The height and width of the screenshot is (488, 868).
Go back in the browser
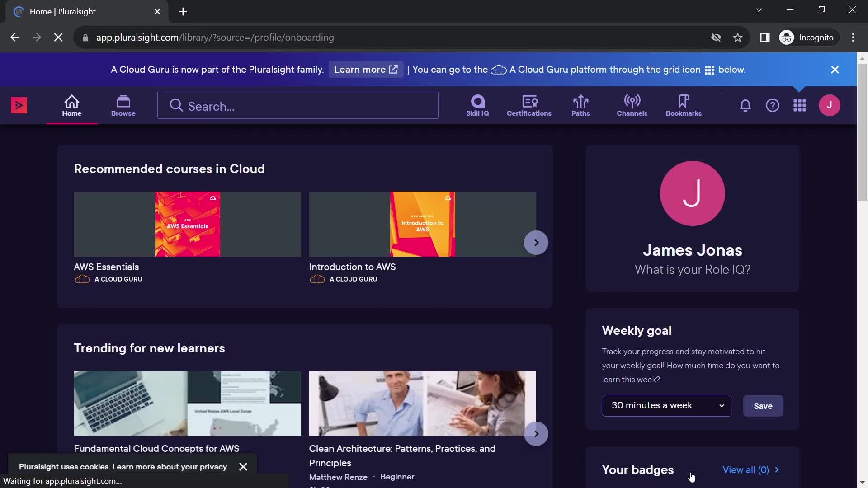(x=15, y=38)
